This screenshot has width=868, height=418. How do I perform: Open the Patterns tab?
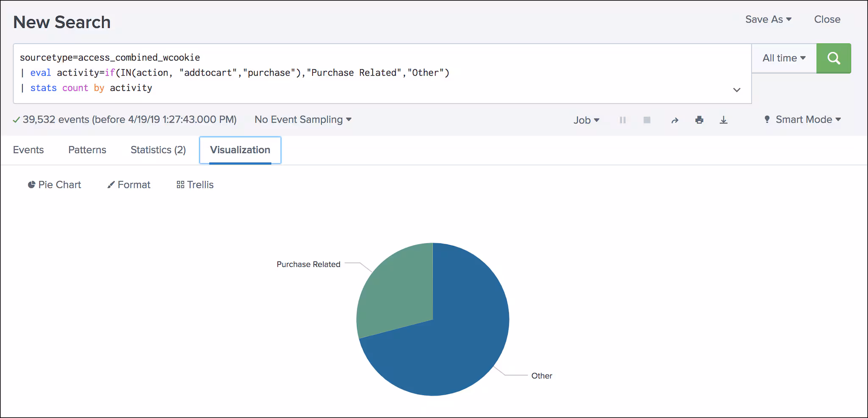[x=87, y=150]
